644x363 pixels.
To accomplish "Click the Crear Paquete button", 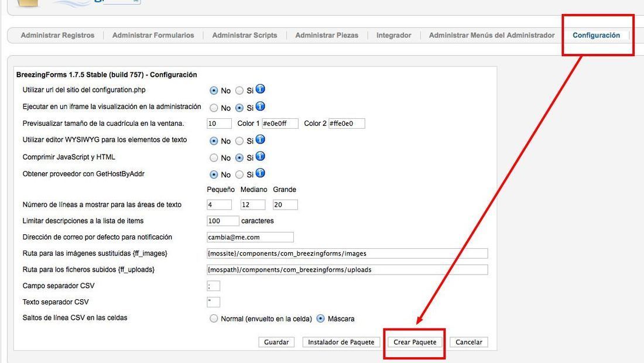I will [415, 342].
